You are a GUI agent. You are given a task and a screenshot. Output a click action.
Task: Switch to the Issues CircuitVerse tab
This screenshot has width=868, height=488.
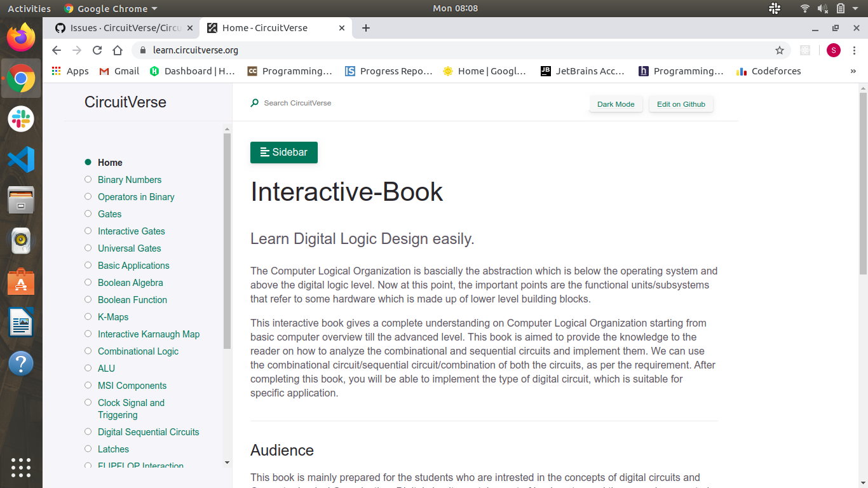point(124,28)
